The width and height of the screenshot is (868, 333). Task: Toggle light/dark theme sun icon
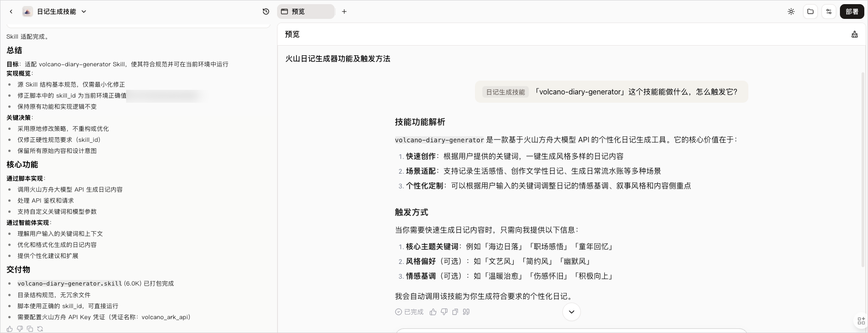(x=791, y=12)
